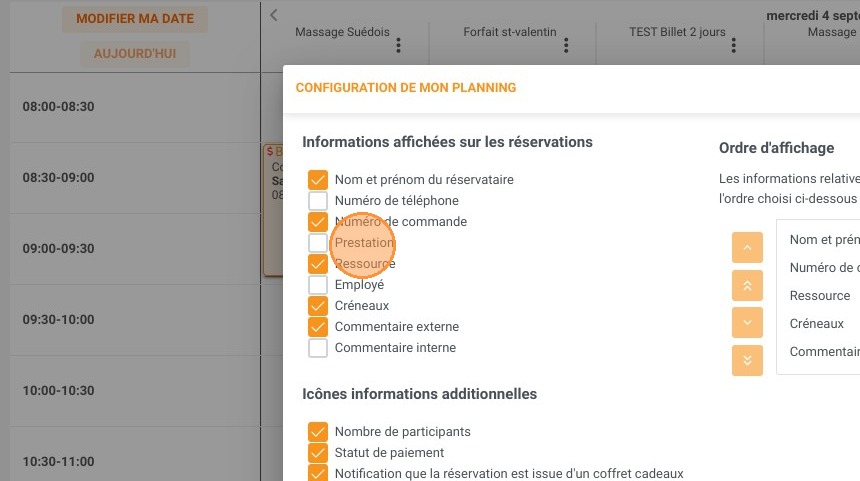Move selected item to bottom of order

coord(747,360)
